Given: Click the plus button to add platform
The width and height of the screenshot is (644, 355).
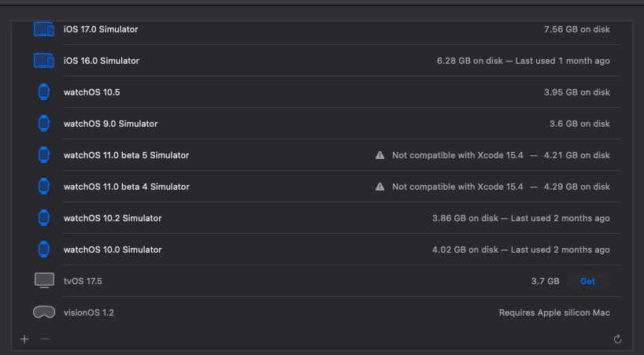Looking at the screenshot, I should click(x=24, y=338).
